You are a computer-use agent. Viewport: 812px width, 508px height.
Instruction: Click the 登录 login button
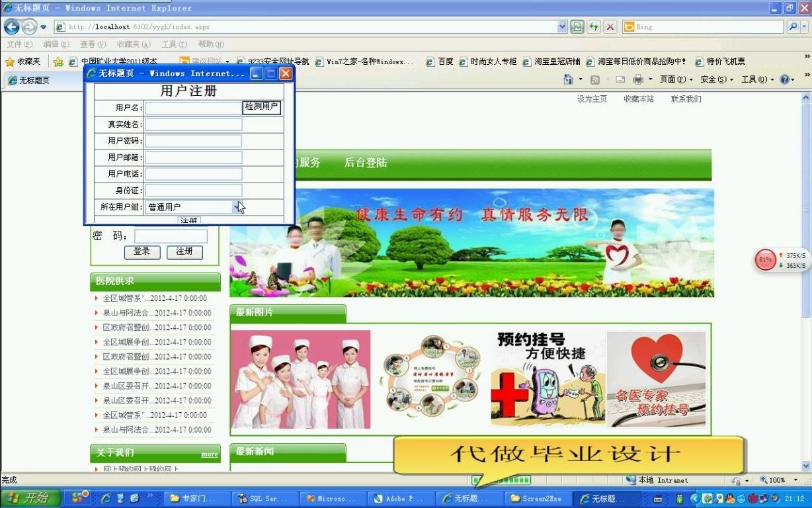point(142,252)
